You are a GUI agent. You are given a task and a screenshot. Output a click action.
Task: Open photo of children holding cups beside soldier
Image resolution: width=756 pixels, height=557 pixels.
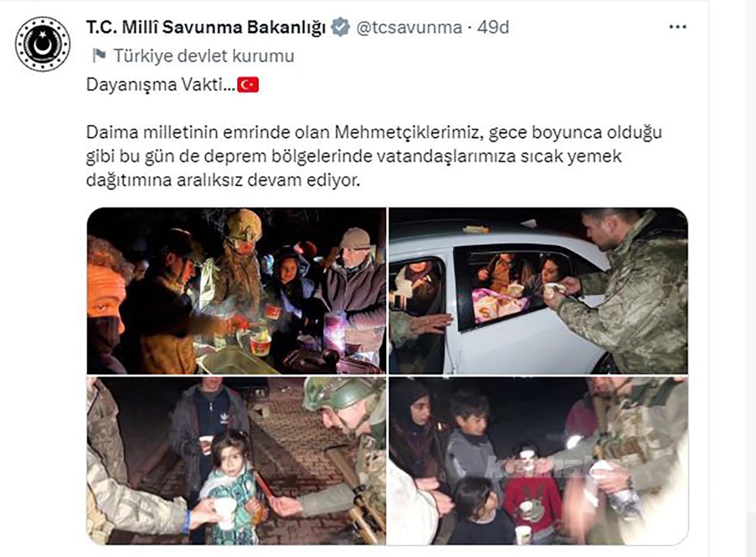pyautogui.click(x=538, y=461)
